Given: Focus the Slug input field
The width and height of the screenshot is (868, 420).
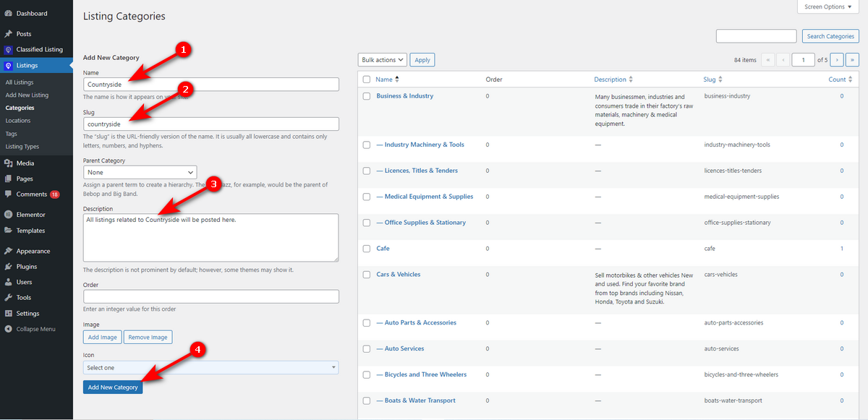Looking at the screenshot, I should pyautogui.click(x=211, y=124).
